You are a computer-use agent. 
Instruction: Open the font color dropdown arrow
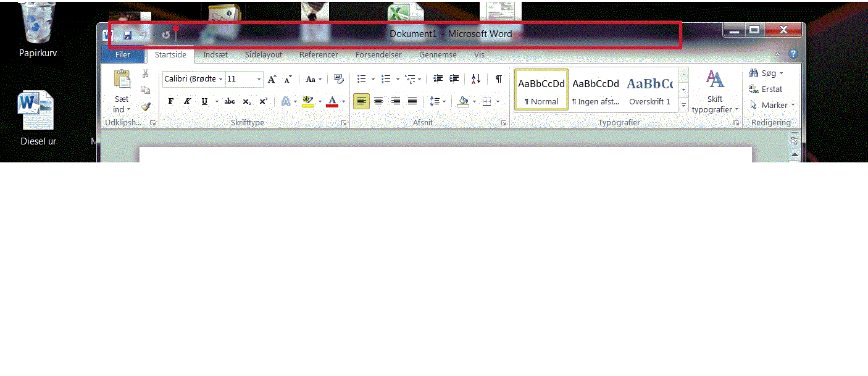(344, 102)
